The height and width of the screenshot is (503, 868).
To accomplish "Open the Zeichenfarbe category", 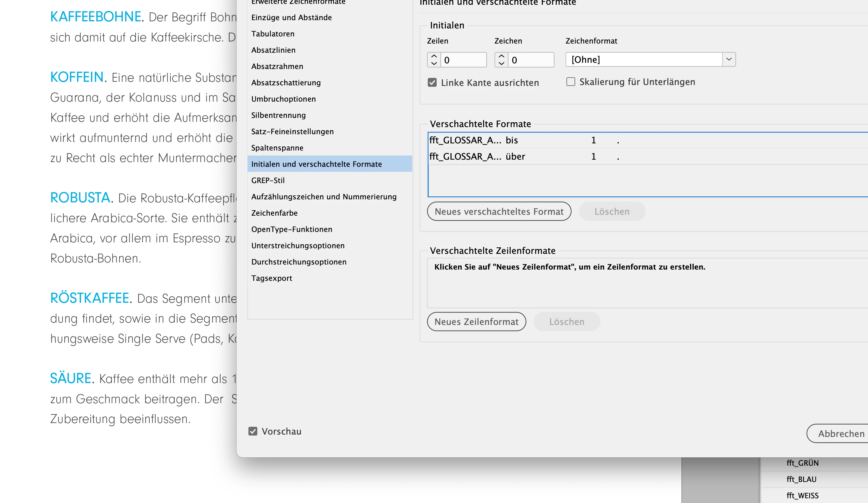I will 274,213.
